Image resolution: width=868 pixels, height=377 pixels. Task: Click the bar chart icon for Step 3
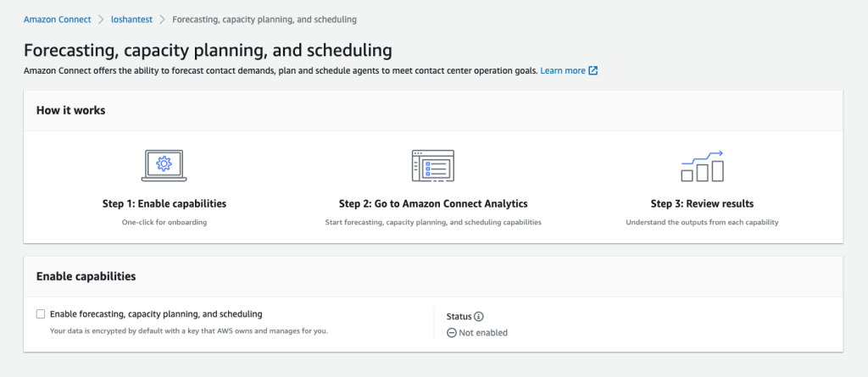pyautogui.click(x=702, y=166)
